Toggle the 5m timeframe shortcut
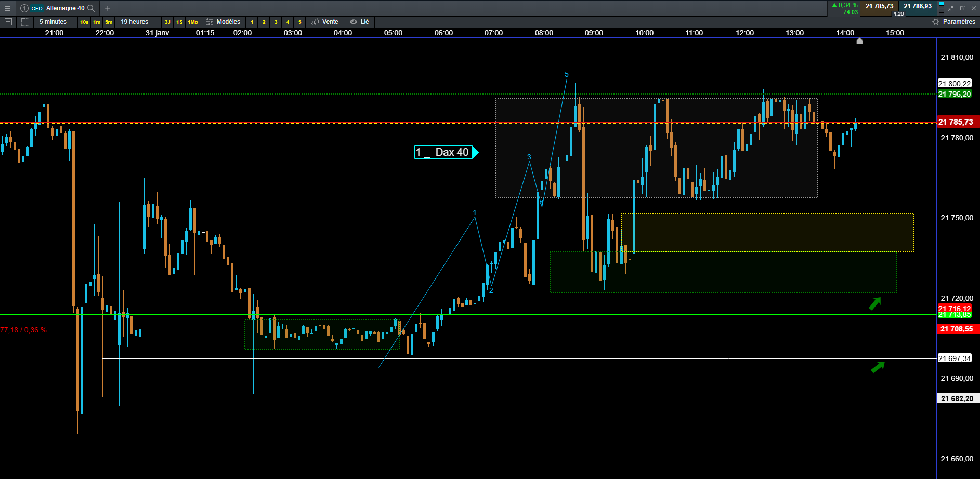Viewport: 980px width, 479px height. click(109, 22)
